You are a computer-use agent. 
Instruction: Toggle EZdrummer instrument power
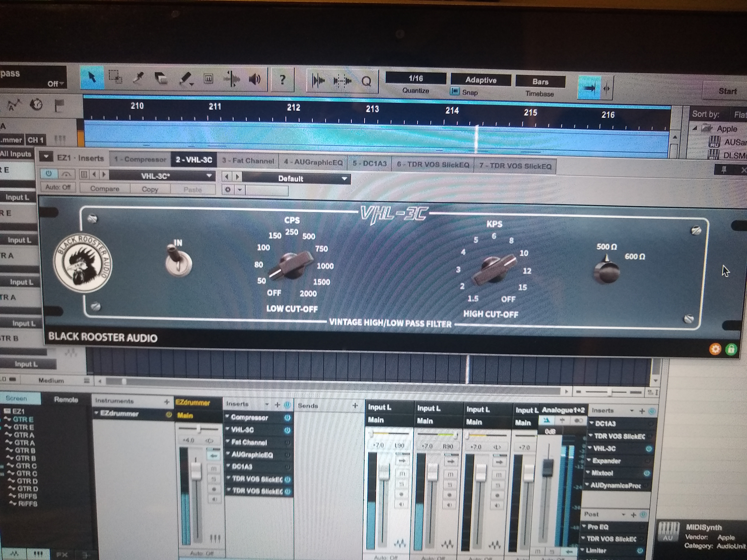click(169, 415)
